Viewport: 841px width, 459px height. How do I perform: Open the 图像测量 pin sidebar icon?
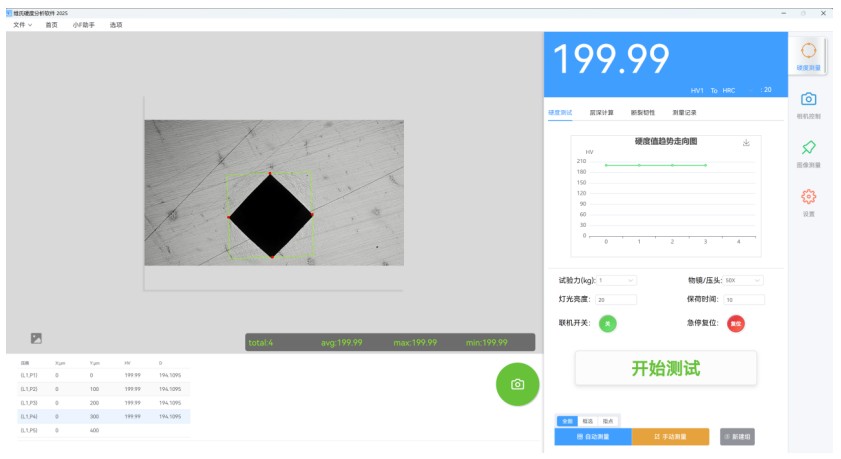click(x=808, y=153)
